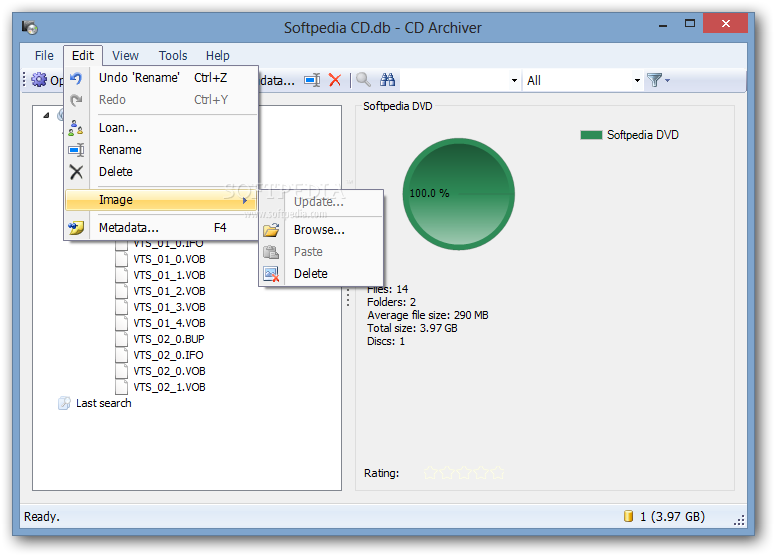
Task: Select VTS_02_0.BUP in the file tree
Action: click(x=169, y=339)
